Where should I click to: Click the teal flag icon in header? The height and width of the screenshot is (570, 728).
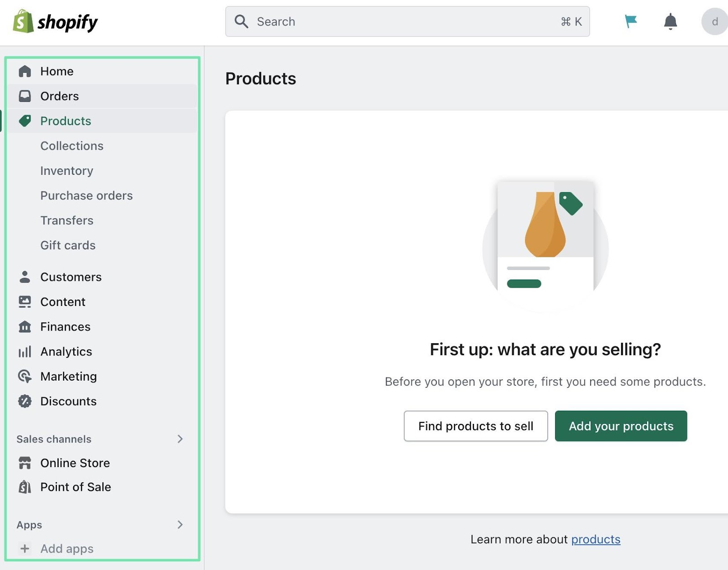tap(631, 21)
